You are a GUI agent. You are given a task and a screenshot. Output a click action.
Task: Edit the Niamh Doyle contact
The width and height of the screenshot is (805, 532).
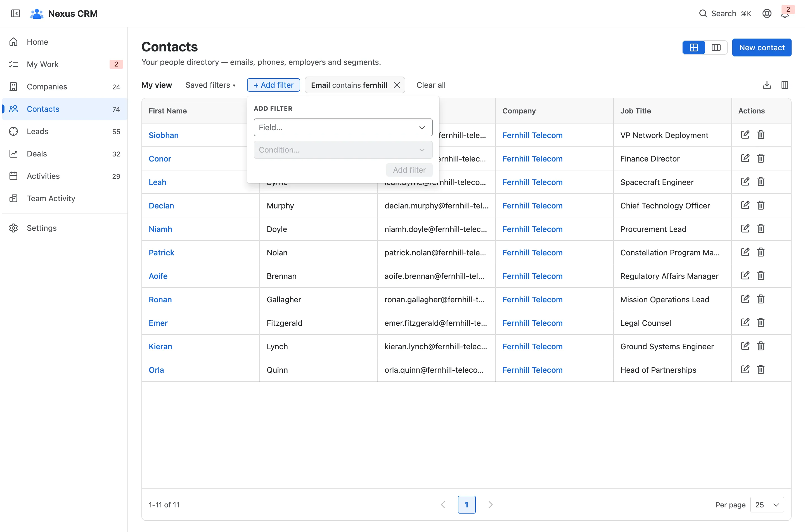pyautogui.click(x=745, y=228)
